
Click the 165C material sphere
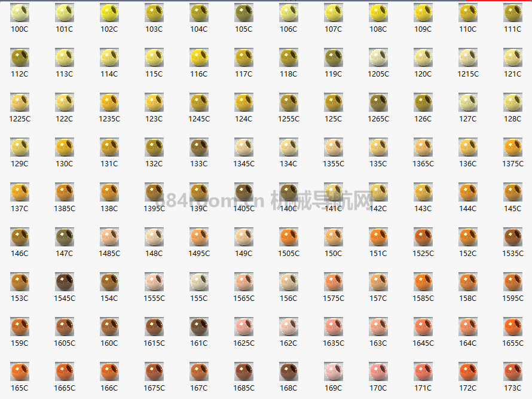click(x=20, y=371)
